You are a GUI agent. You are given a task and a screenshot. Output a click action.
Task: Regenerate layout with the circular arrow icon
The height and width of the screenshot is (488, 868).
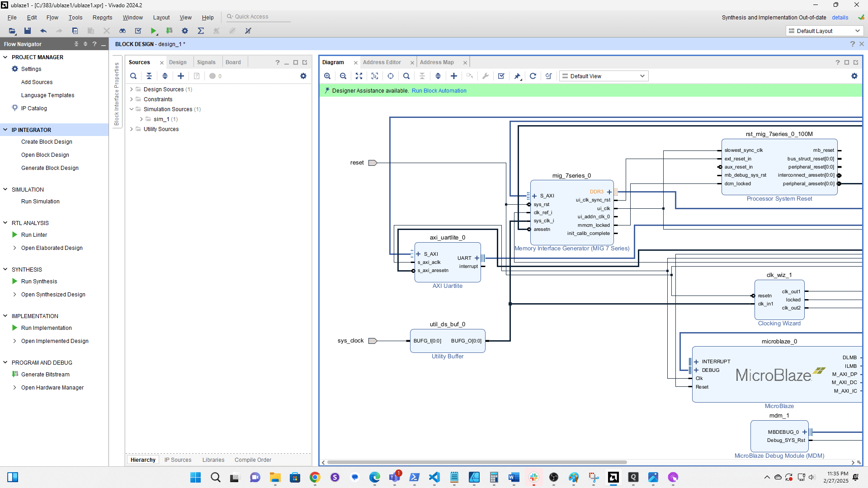click(533, 76)
